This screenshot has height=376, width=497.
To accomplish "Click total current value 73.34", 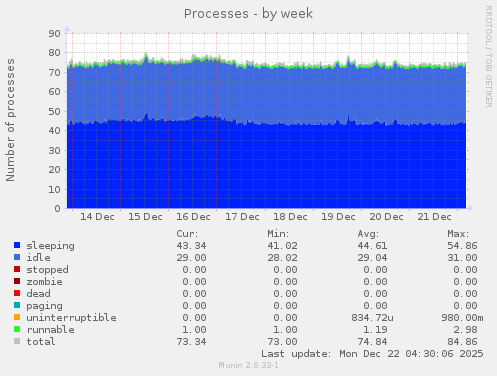I will (192, 342).
